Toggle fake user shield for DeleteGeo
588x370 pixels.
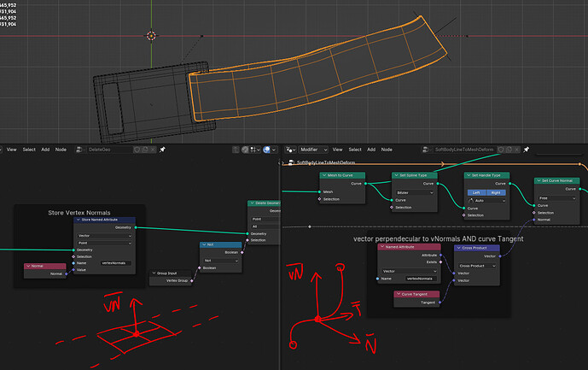coord(137,150)
